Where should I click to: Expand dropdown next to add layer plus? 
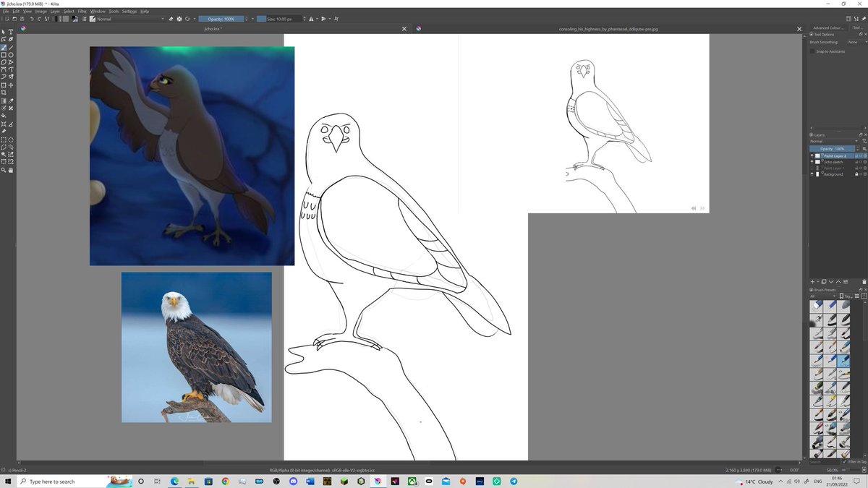818,281
